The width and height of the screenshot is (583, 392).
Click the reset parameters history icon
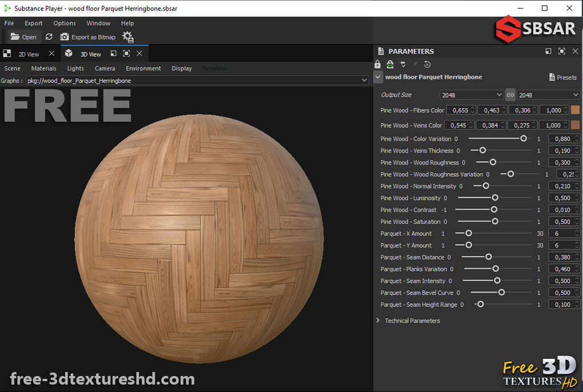[x=427, y=64]
